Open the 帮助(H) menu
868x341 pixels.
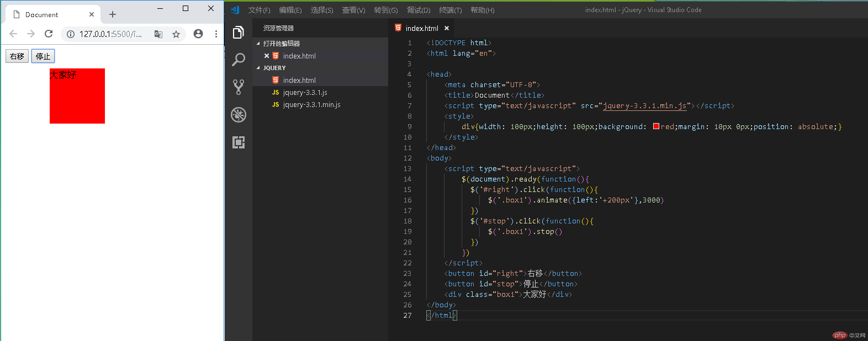click(483, 10)
